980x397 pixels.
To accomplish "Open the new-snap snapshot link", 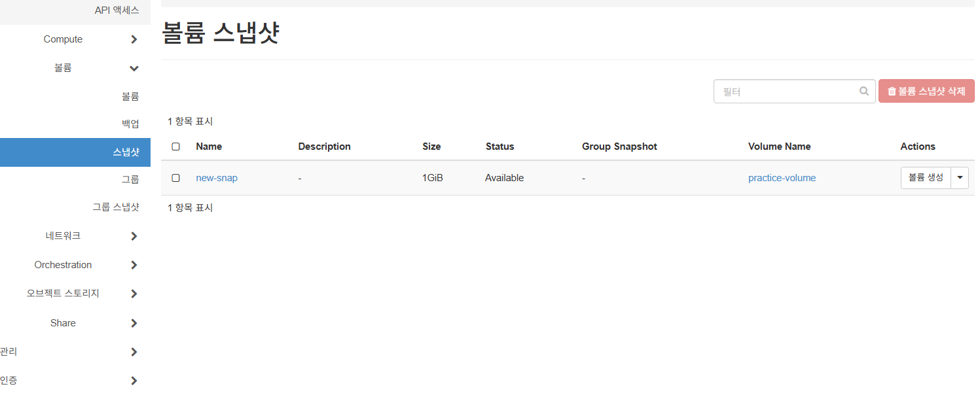I will (217, 178).
